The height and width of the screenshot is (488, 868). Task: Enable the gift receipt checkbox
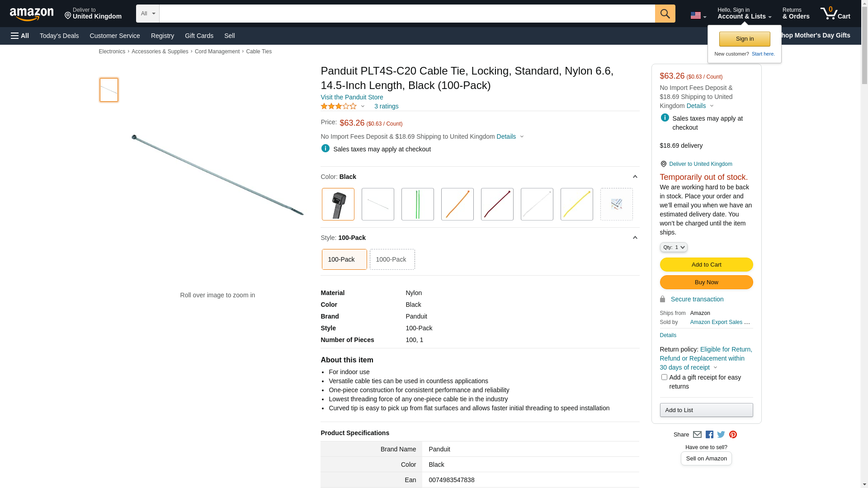[664, 377]
